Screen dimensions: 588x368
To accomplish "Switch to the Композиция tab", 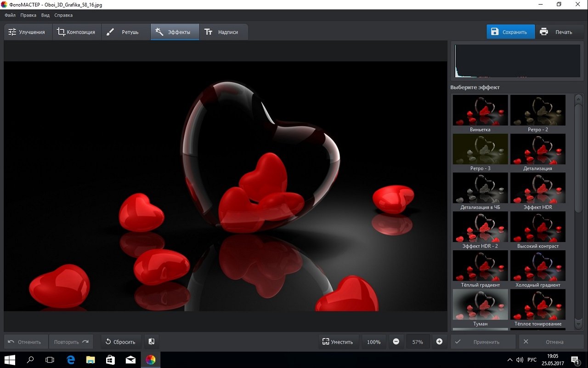I will pos(76,32).
